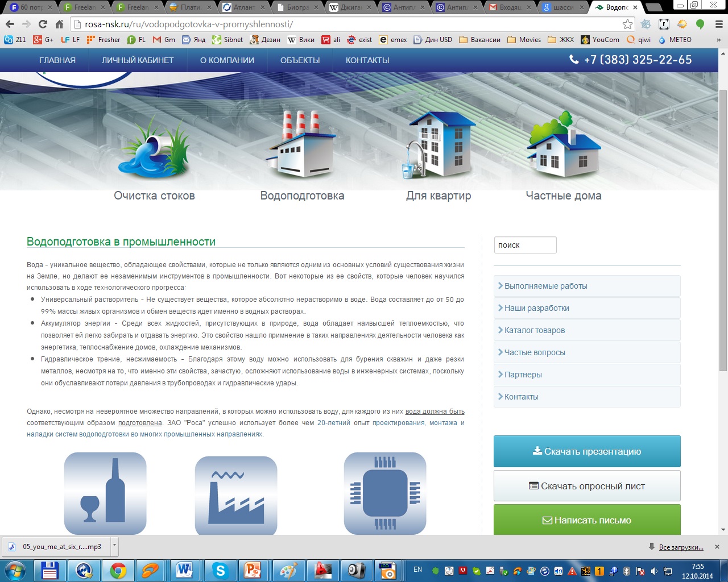Click the browser forward arrow
728x582 pixels.
26,24
